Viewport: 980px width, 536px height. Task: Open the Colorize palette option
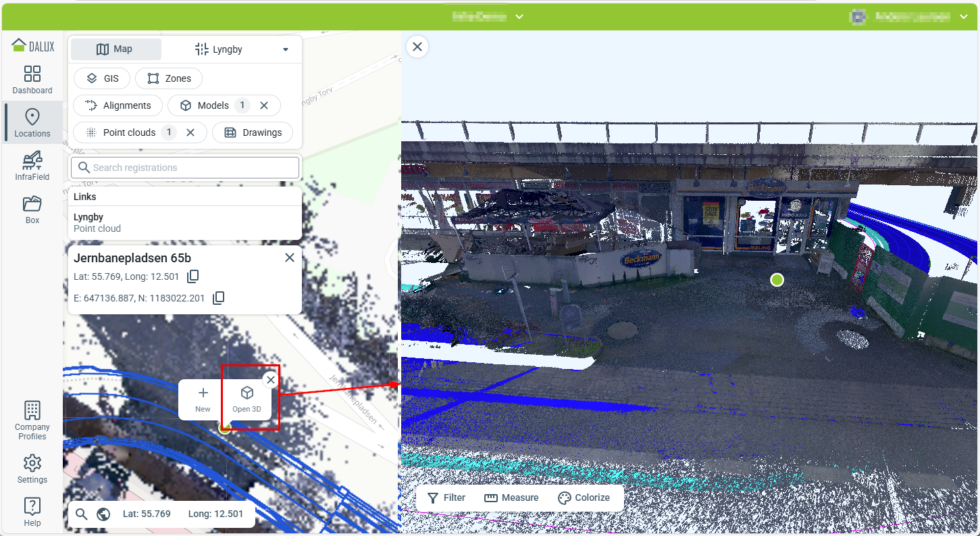click(584, 497)
